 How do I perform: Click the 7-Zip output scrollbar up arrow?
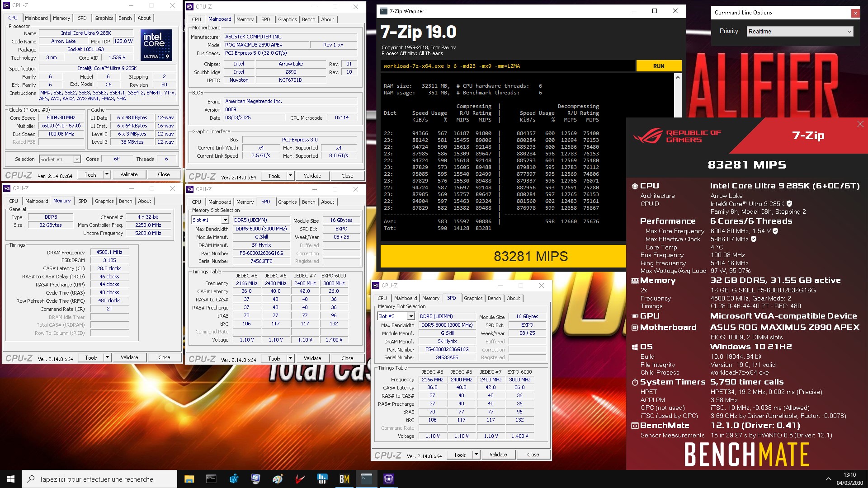click(x=677, y=77)
